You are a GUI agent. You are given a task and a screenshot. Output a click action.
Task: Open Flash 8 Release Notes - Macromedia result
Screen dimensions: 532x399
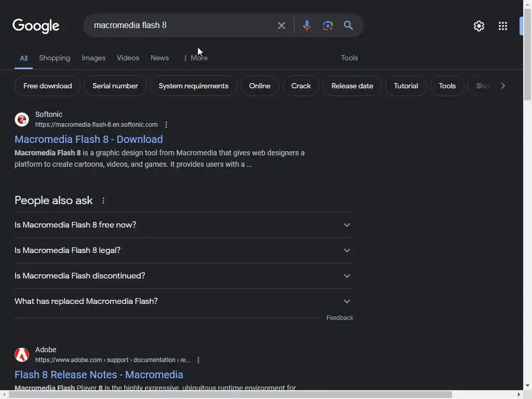point(99,375)
